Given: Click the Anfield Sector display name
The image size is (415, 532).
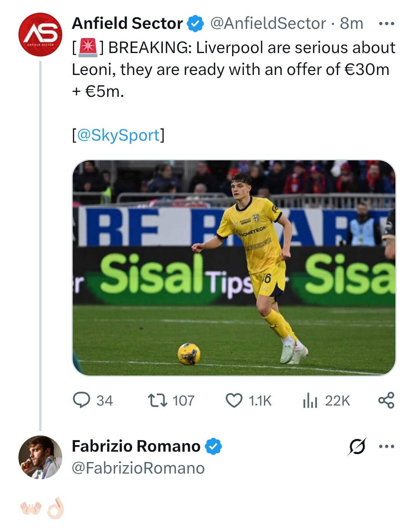Looking at the screenshot, I should (127, 23).
